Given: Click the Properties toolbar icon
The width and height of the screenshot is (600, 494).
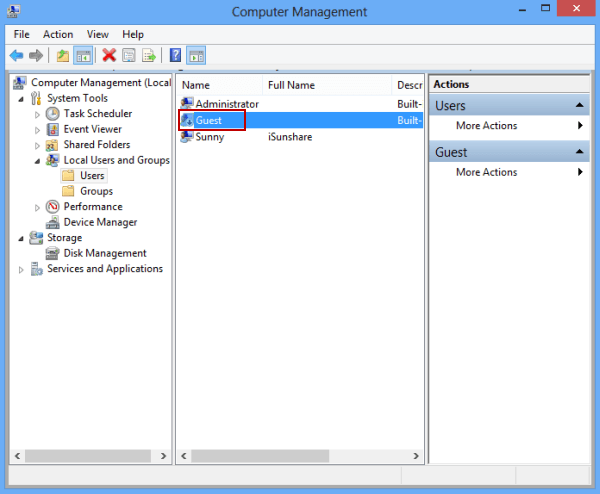Looking at the screenshot, I should pos(129,56).
